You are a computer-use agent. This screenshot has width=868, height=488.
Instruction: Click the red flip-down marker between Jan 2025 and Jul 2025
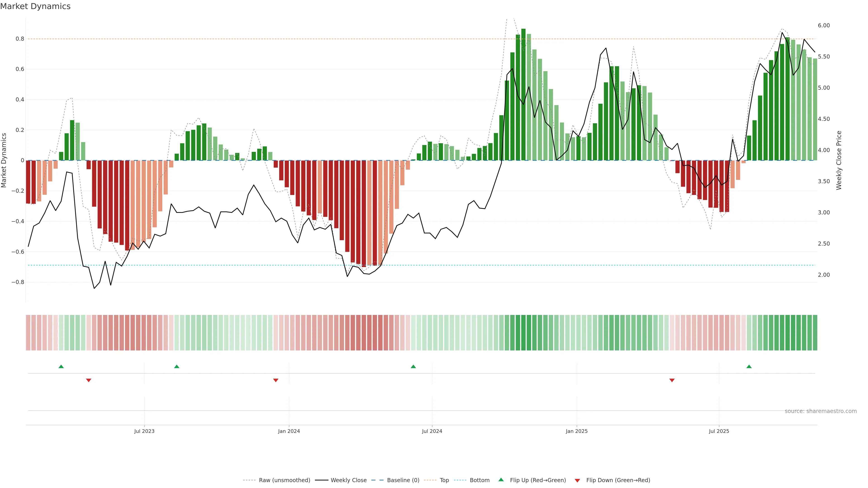(672, 380)
